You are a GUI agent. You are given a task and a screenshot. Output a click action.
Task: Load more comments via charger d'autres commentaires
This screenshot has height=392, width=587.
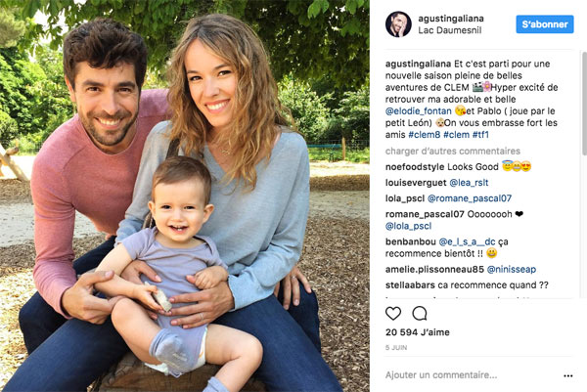pyautogui.click(x=453, y=152)
